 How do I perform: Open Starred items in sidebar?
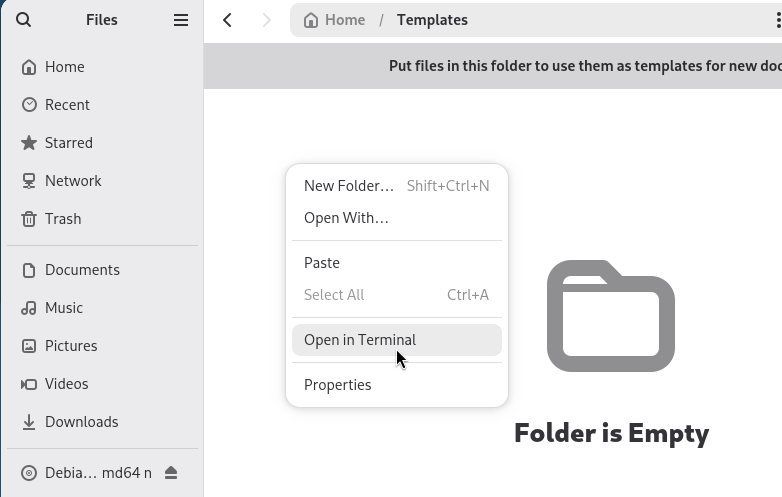(68, 143)
